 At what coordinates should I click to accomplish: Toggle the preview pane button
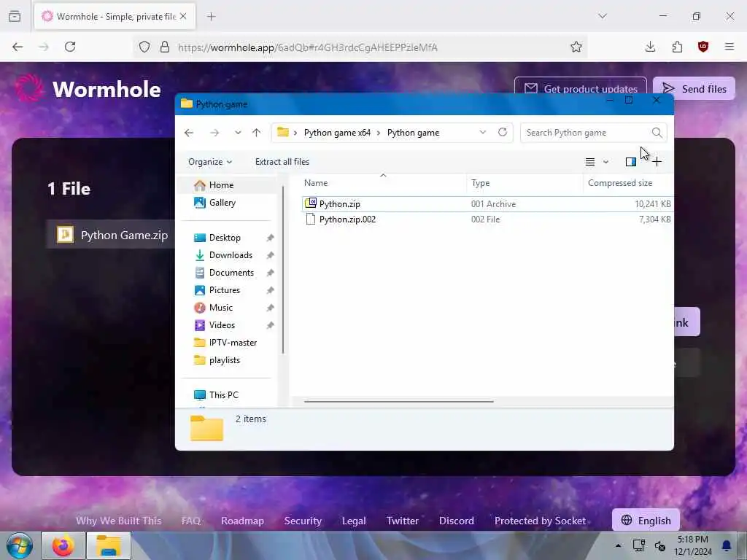[x=631, y=162]
